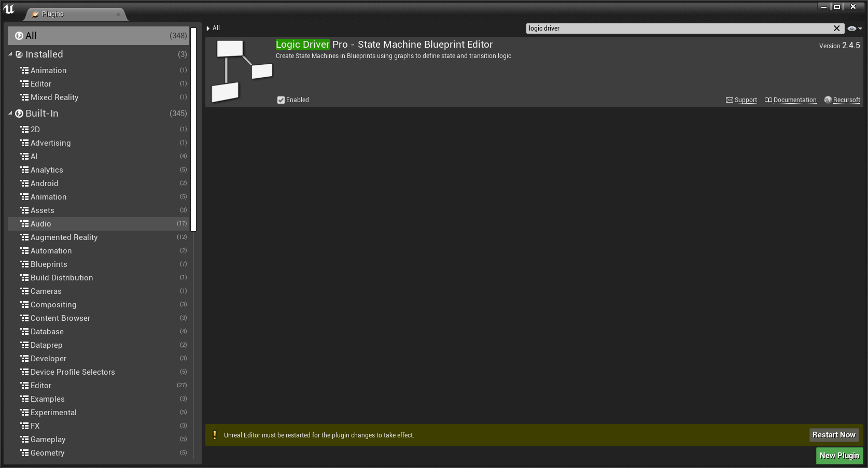
Task: Collapse the Built-In category group
Action: click(x=10, y=114)
